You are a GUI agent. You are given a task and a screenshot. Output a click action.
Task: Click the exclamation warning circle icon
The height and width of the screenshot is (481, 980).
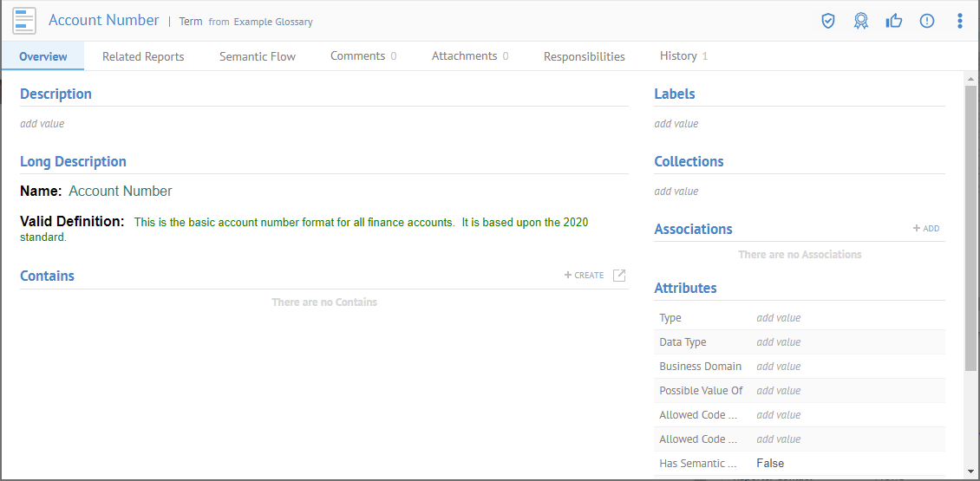pyautogui.click(x=927, y=21)
